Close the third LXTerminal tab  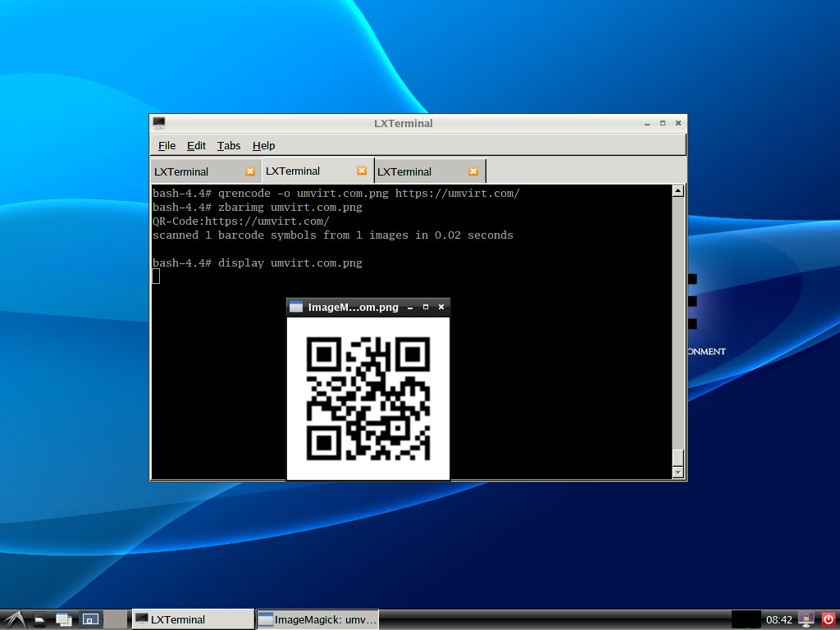473,171
